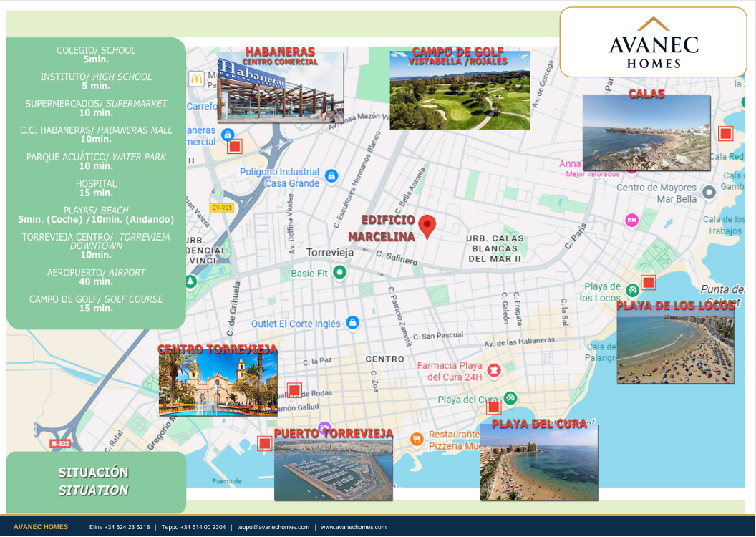The height and width of the screenshot is (537, 756).
Task: Click the PARQUE ACUÁTICO/ WATER PARK entry
Action: pos(96,161)
